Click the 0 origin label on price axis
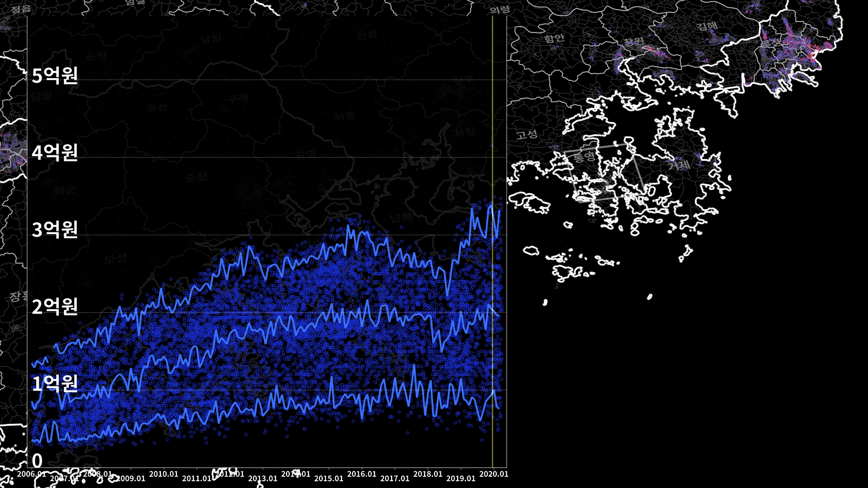 [x=37, y=461]
